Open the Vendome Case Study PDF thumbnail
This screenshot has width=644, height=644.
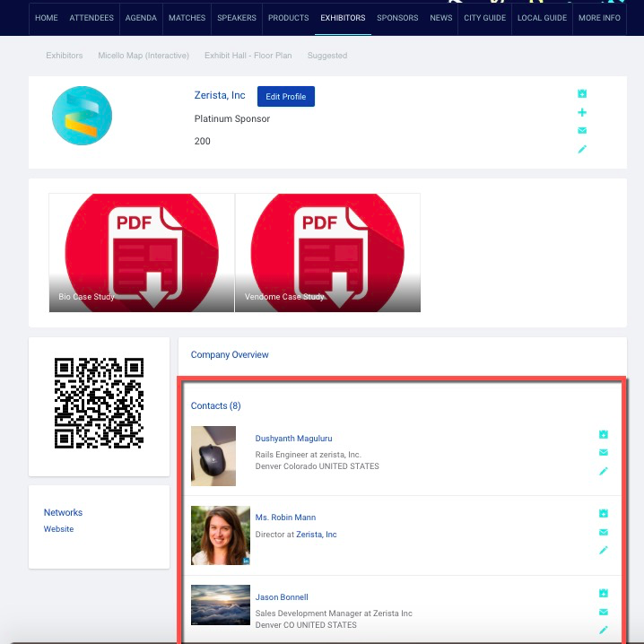tap(327, 253)
